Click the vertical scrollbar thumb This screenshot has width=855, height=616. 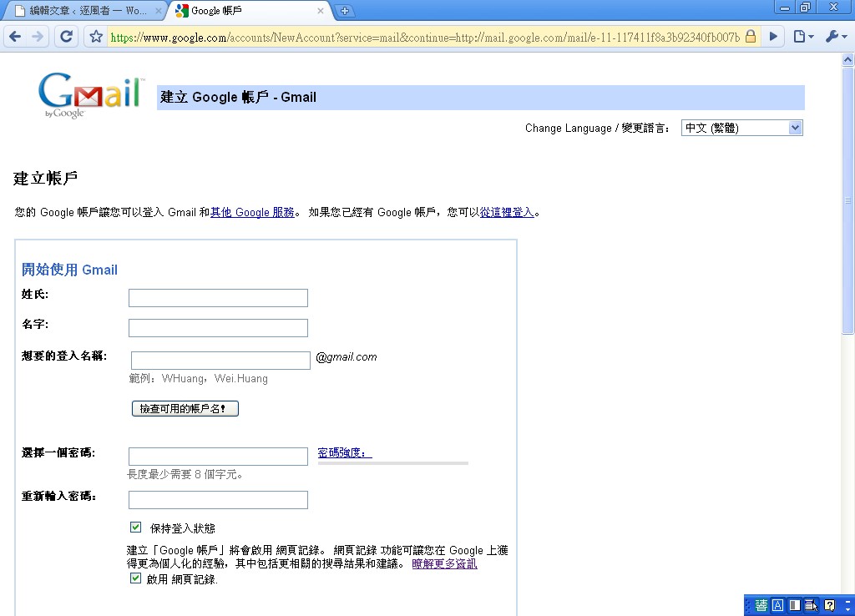tap(848, 200)
